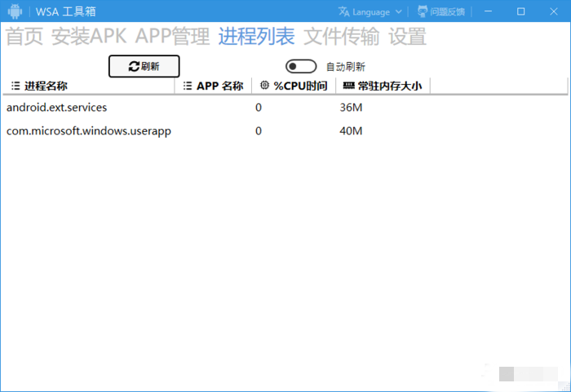Click the list icon beside APP 名称 header
The image size is (571, 392).
(187, 86)
